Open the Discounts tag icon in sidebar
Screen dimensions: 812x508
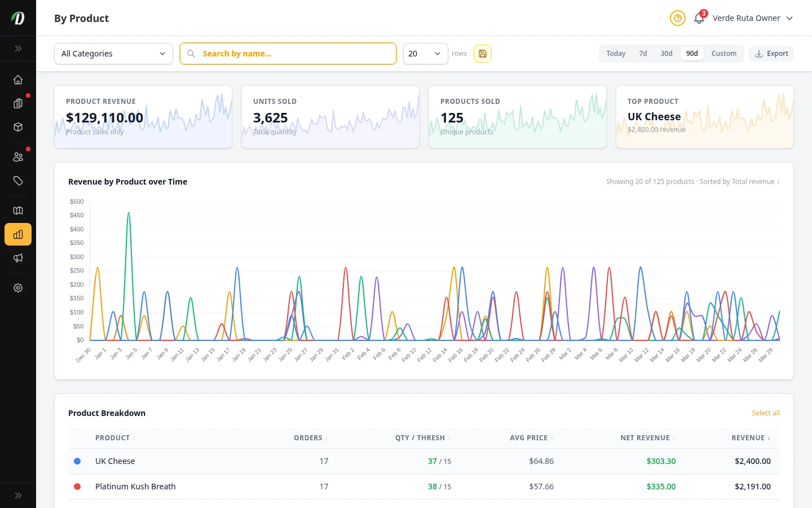18,181
